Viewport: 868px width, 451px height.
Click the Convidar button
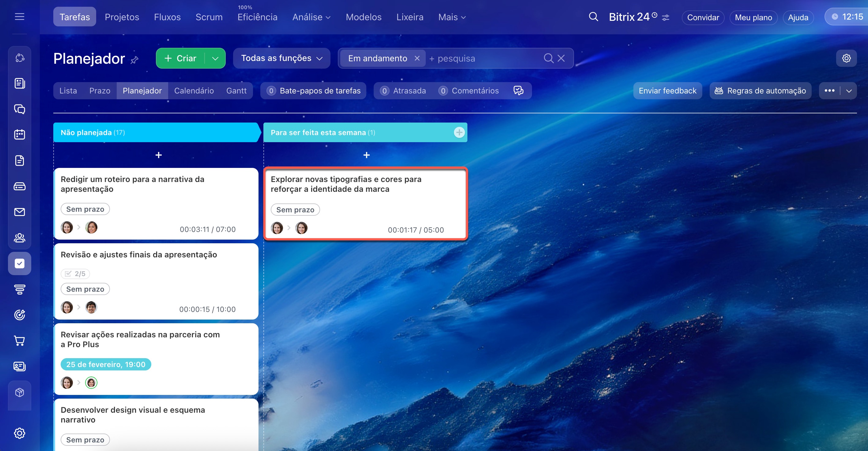703,17
